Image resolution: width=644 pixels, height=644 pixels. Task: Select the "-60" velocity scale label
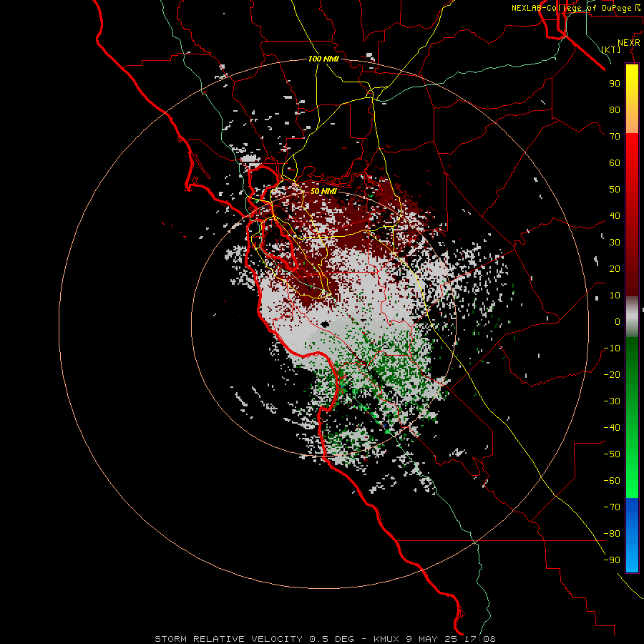tap(612, 481)
